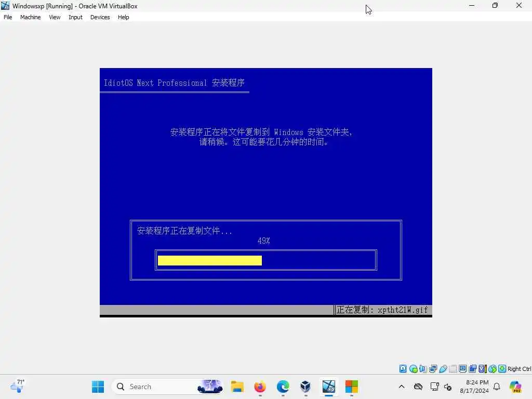The width and height of the screenshot is (532, 399).
Task: Click the 49% progress percentage text
Action: coord(263,241)
